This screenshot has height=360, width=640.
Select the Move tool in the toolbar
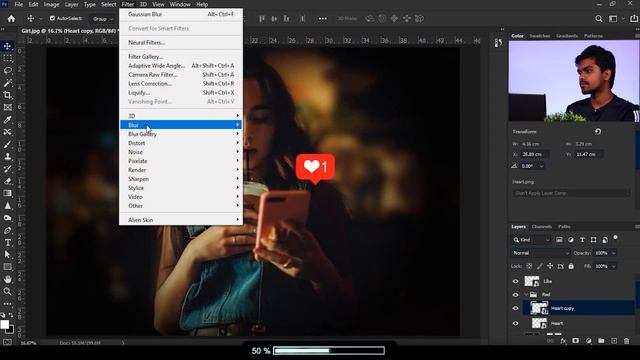click(7, 46)
